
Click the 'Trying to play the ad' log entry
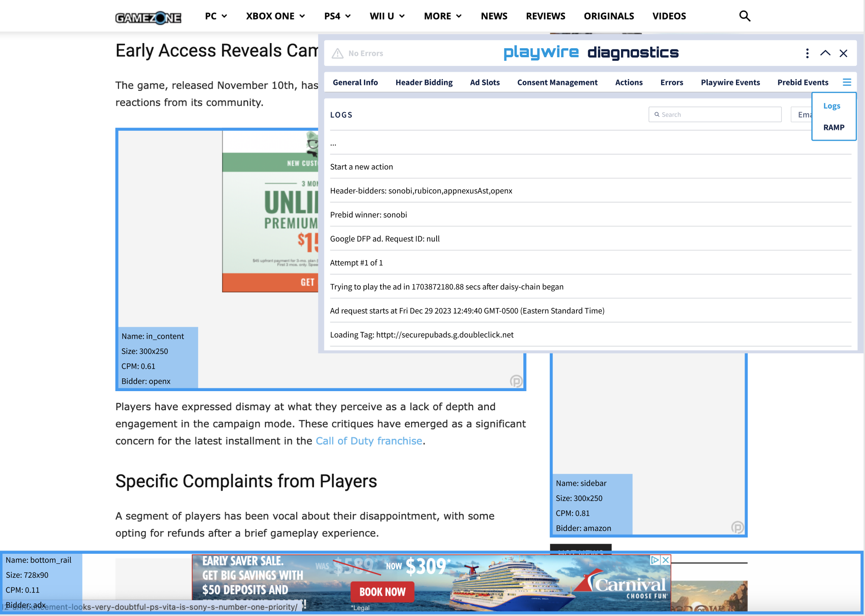[591, 287]
